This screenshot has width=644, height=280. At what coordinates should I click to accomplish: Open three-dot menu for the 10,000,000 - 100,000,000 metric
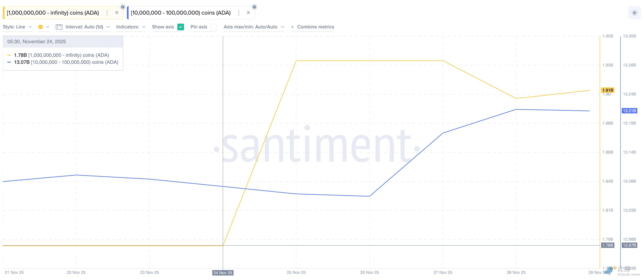click(239, 13)
